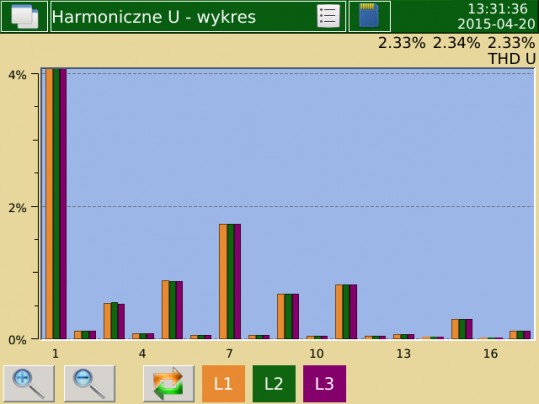This screenshot has width=539, height=404.
Task: Click the THD U label
Action: click(512, 59)
